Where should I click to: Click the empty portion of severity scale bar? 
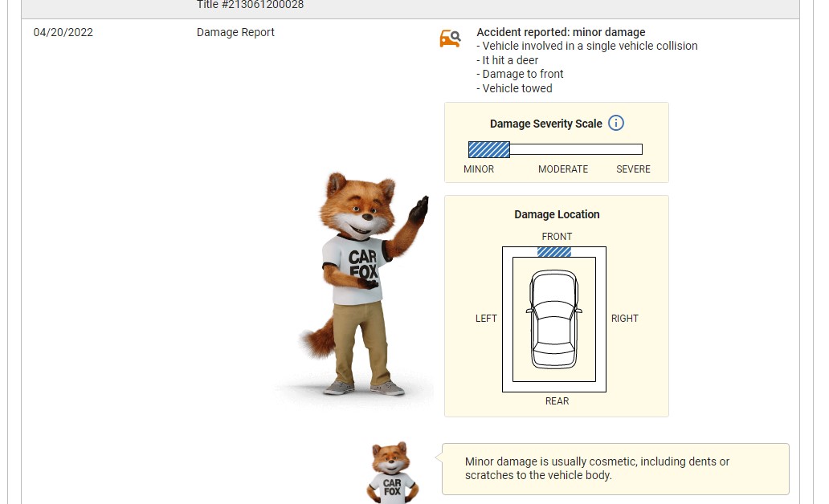(575, 149)
